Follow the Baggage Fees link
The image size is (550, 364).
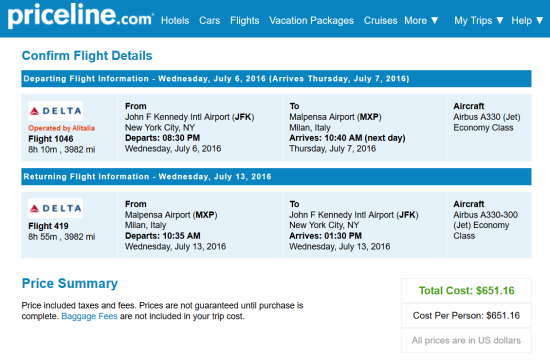pos(89,316)
